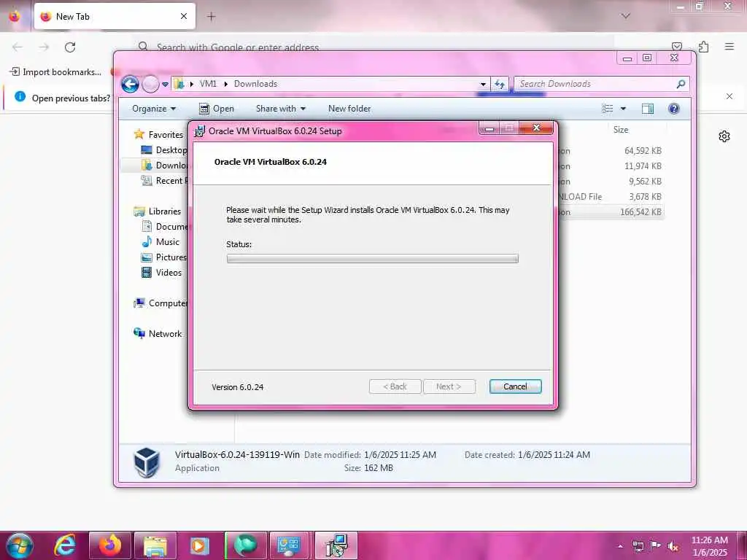
Task: Open the recent pages dropdown in Explorer
Action: [x=166, y=85]
